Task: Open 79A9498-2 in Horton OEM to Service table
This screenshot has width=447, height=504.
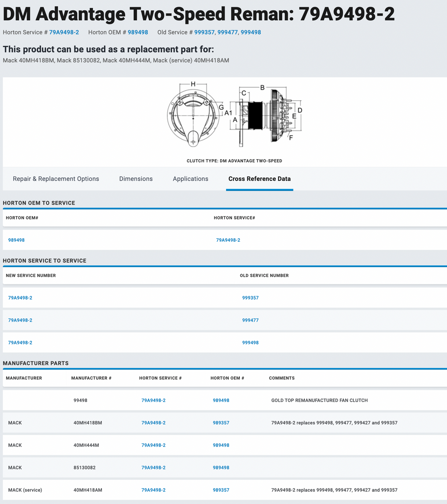Action: coord(228,240)
